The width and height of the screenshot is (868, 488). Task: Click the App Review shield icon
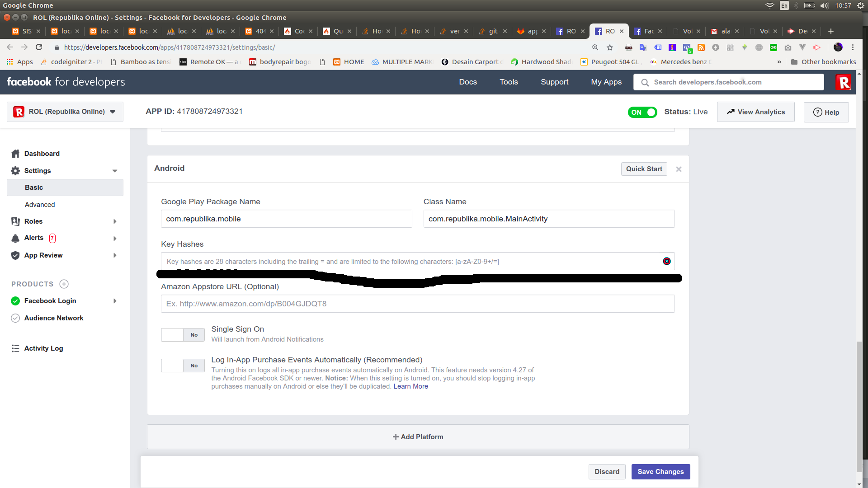coord(15,255)
